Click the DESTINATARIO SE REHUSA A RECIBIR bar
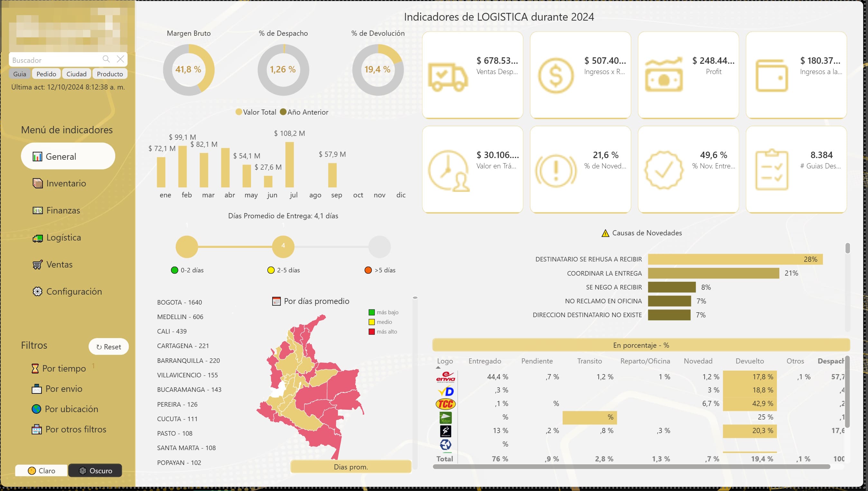This screenshot has height=491, width=868. tap(735, 259)
